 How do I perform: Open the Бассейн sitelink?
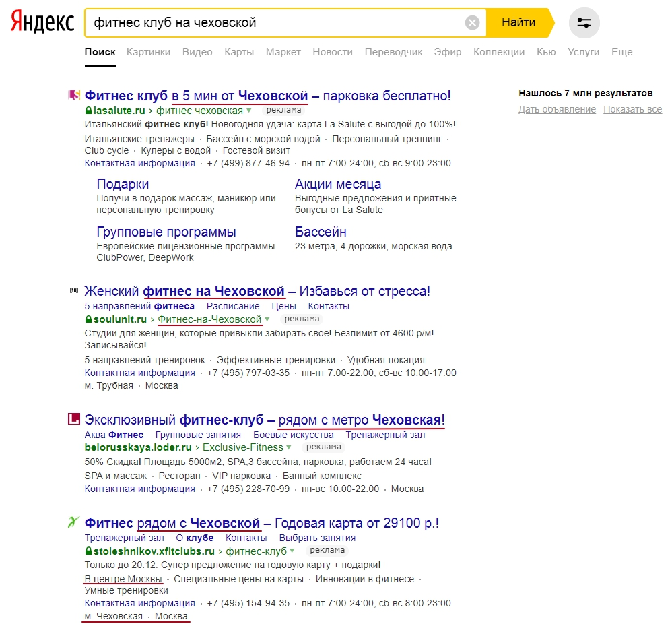(321, 232)
